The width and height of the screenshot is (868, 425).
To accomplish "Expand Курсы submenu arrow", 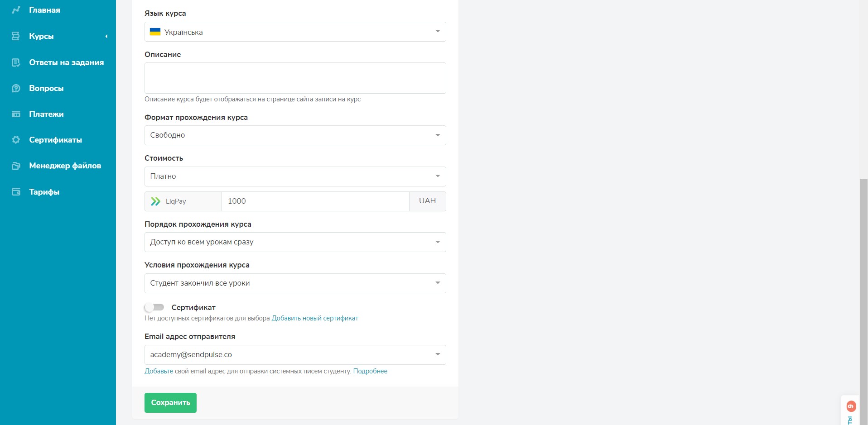I will click(x=106, y=36).
